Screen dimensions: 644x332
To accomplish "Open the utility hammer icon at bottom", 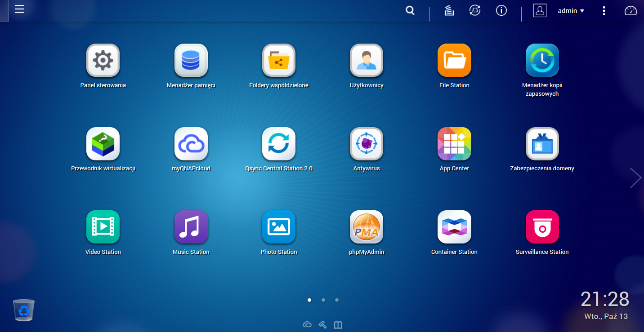I will point(322,324).
